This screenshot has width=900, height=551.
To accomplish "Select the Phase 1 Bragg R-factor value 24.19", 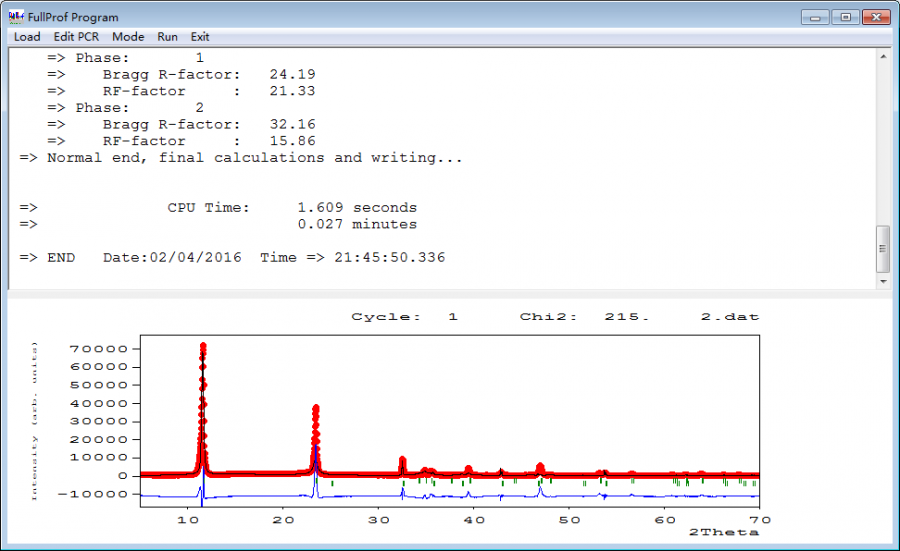I will [292, 75].
